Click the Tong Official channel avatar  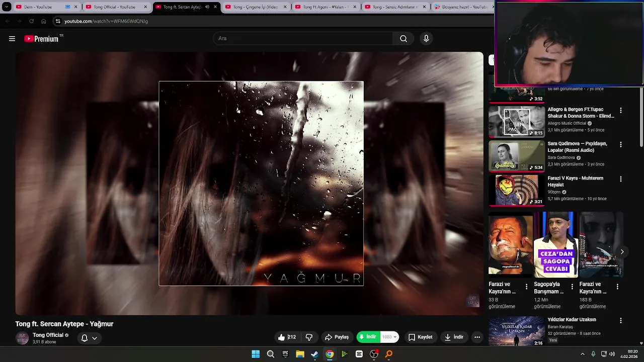[x=22, y=338]
